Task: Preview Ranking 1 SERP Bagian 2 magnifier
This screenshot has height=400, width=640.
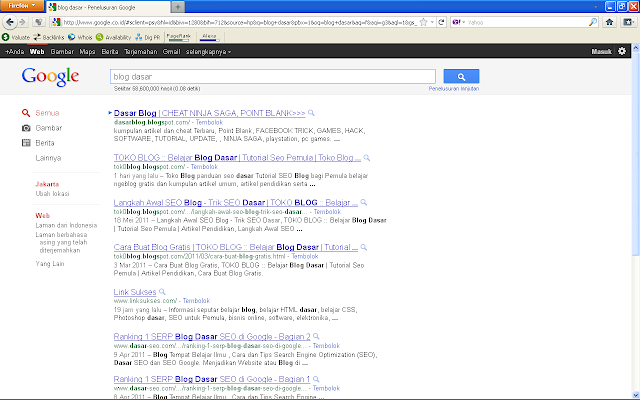Action: [x=316, y=337]
